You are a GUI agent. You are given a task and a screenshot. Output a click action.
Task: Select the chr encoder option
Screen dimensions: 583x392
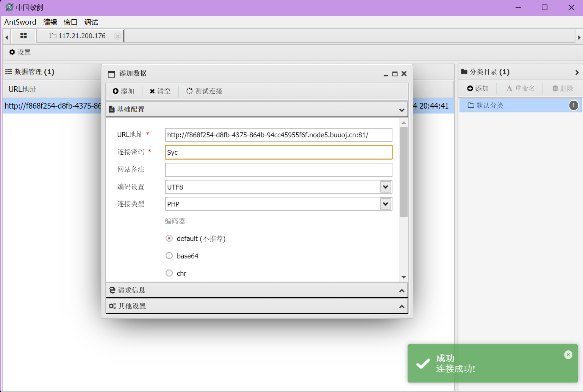[x=169, y=273]
